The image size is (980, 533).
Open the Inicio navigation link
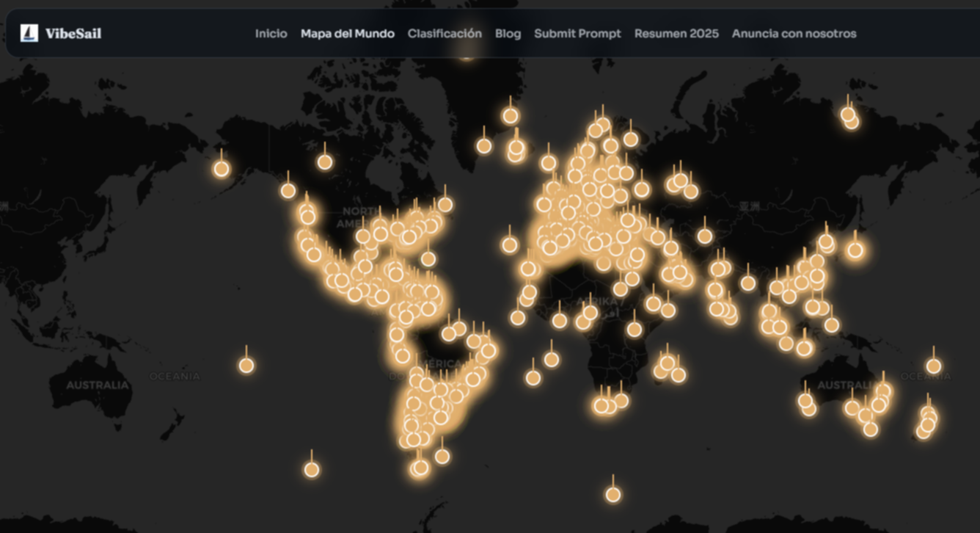[271, 33]
